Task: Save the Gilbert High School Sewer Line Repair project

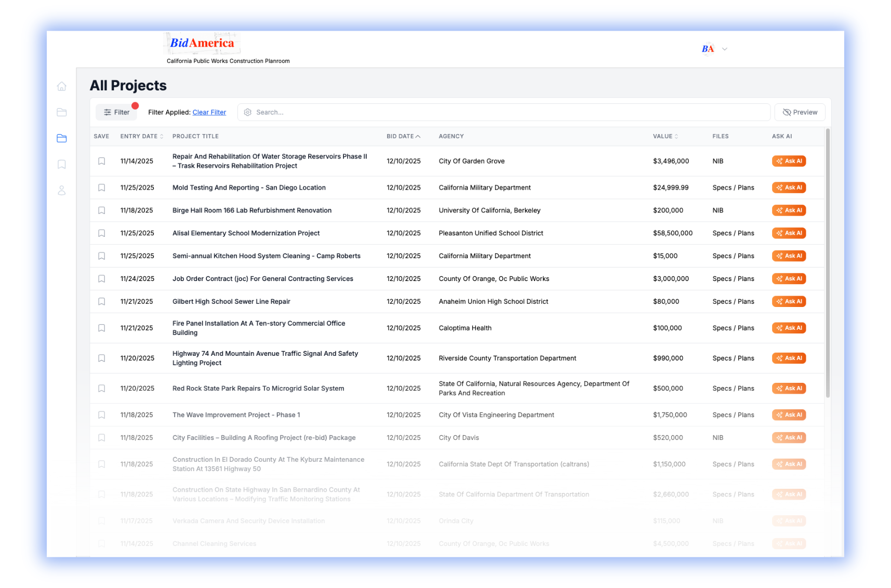Action: tap(101, 301)
